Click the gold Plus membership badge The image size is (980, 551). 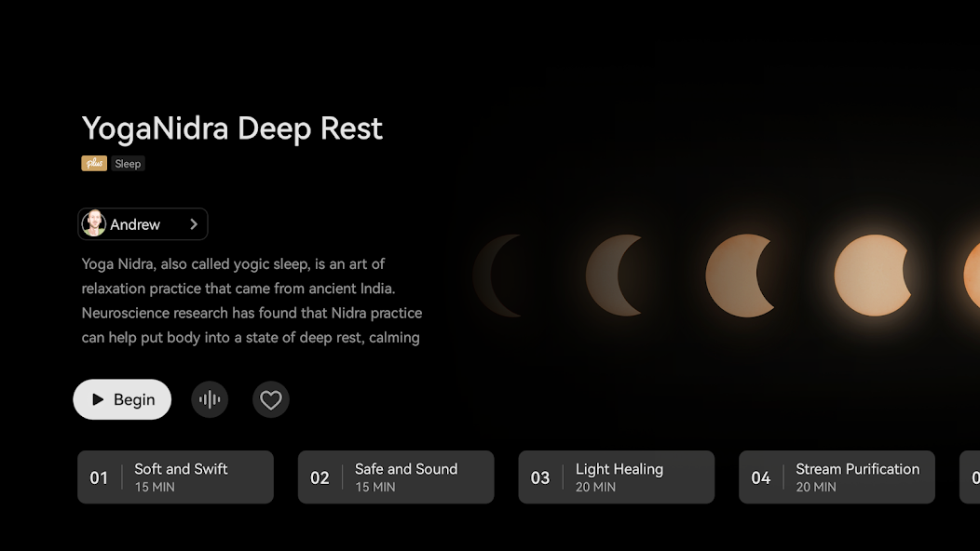tap(94, 163)
